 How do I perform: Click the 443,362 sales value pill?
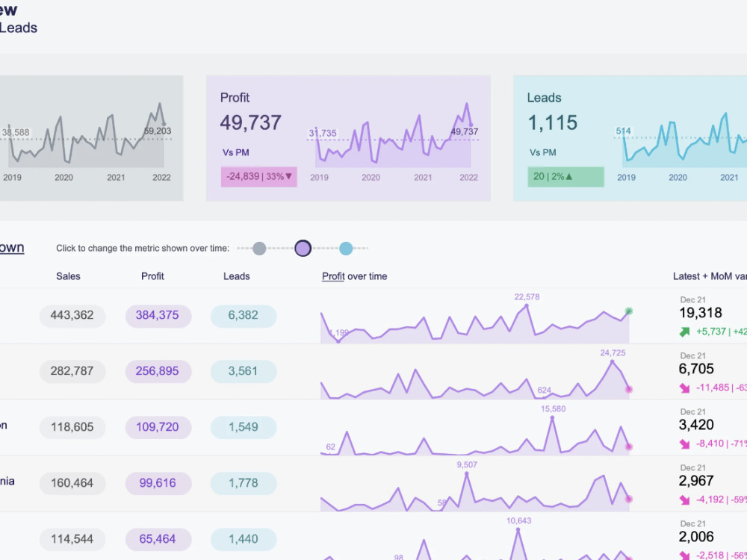click(72, 315)
